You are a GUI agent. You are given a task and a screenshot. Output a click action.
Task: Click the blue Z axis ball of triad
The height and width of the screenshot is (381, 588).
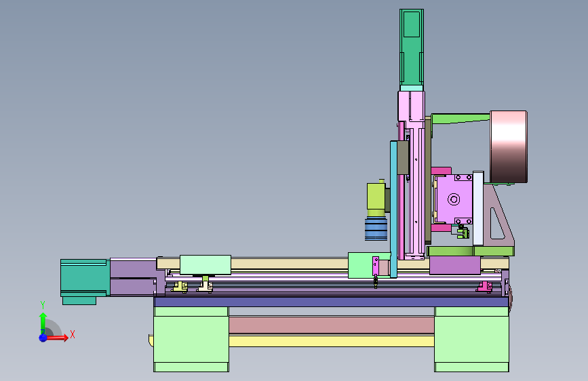43,338
